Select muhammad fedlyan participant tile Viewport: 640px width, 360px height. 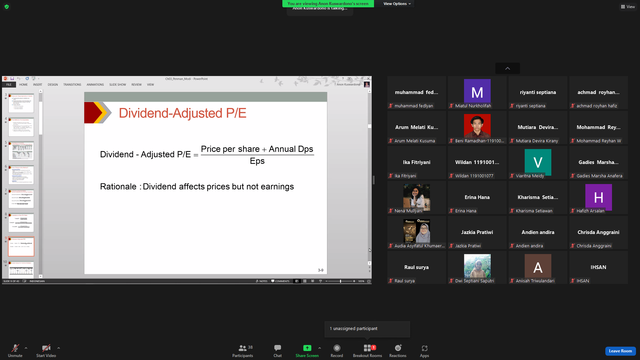pos(417,93)
